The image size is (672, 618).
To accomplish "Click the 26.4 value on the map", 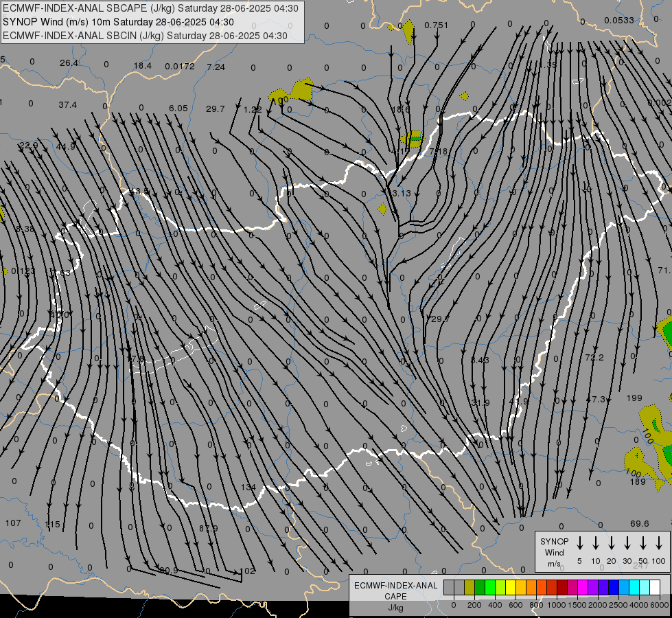I will point(69,63).
